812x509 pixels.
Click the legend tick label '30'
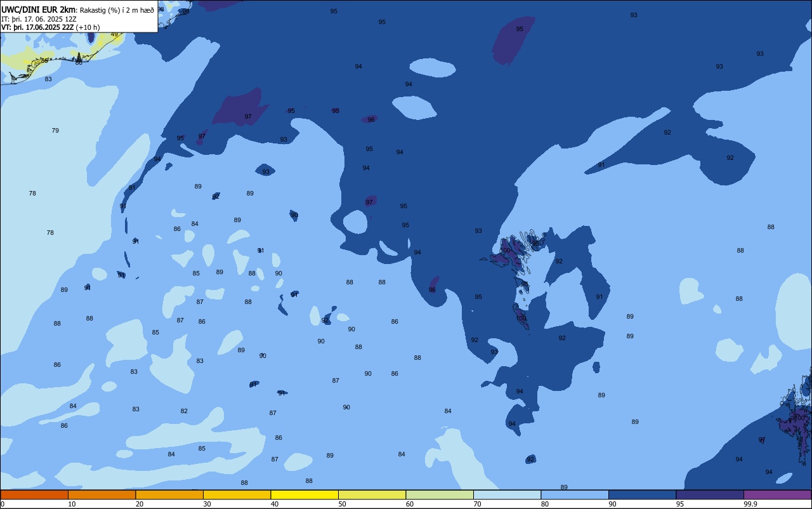pyautogui.click(x=207, y=504)
